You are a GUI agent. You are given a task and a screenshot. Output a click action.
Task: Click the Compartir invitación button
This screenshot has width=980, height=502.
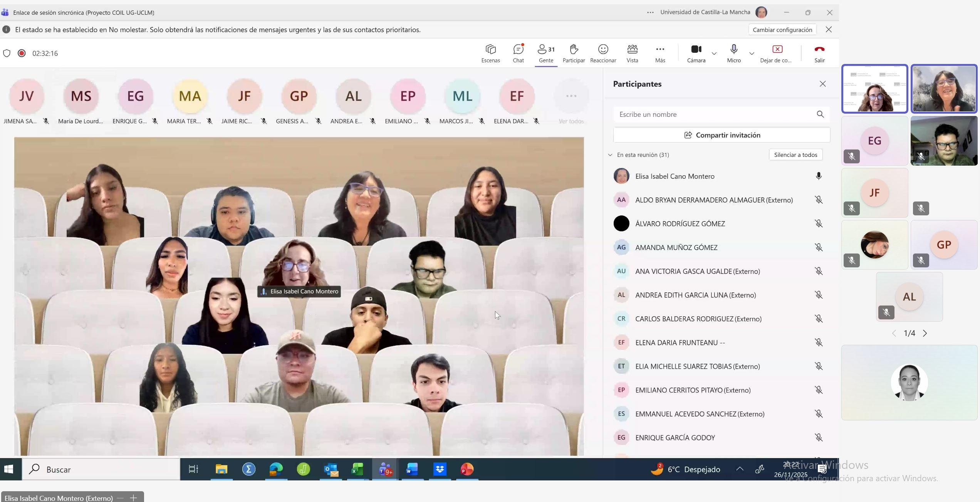click(722, 135)
